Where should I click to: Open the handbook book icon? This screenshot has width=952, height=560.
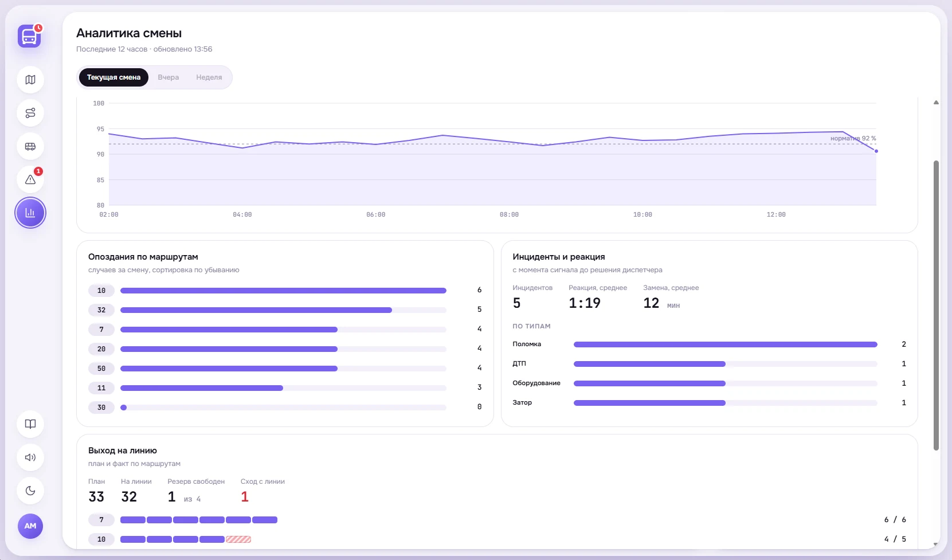tap(30, 424)
